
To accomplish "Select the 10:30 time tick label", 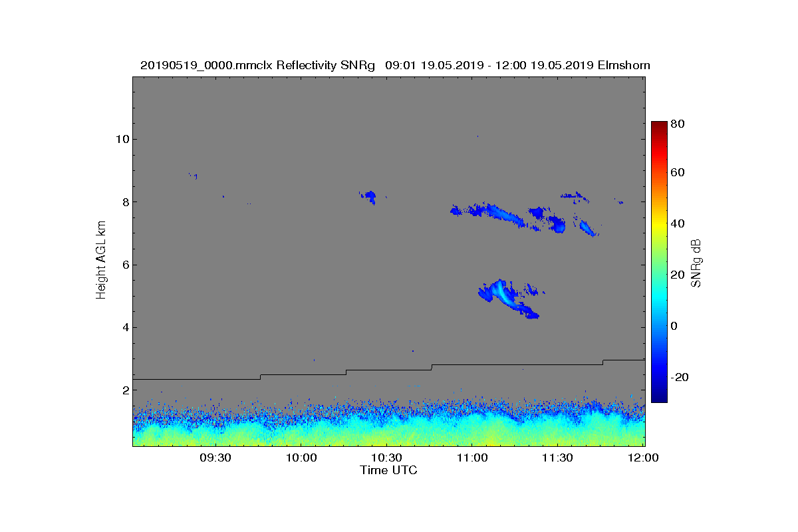I will [386, 458].
